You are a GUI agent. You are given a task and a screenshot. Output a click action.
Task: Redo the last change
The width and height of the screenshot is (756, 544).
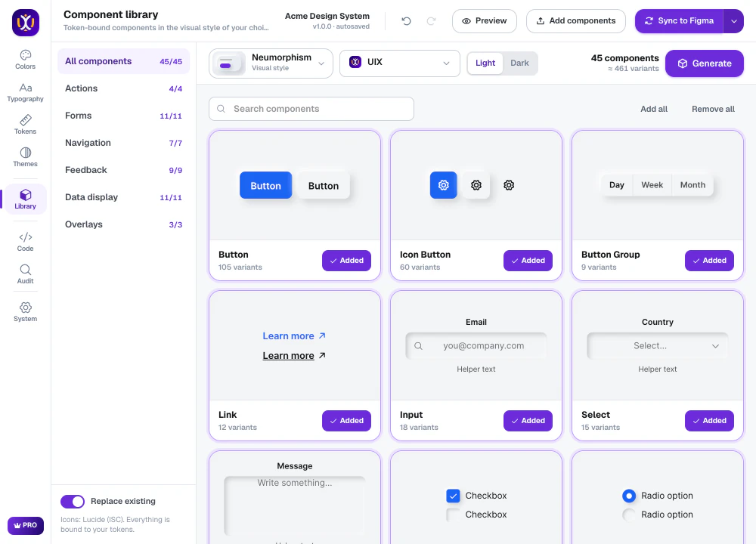coord(431,20)
